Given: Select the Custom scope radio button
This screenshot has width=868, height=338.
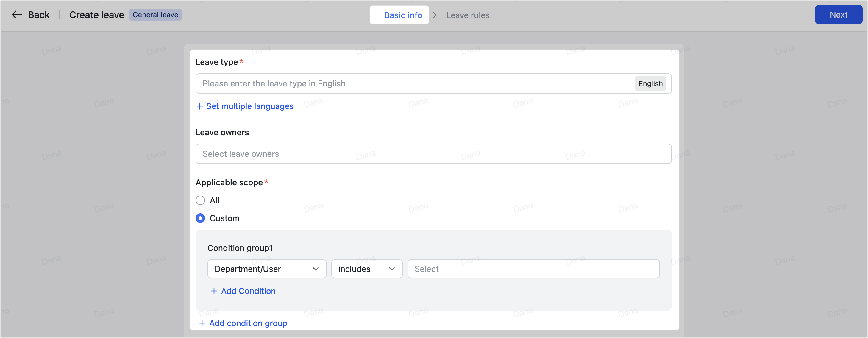Looking at the screenshot, I should point(200,218).
